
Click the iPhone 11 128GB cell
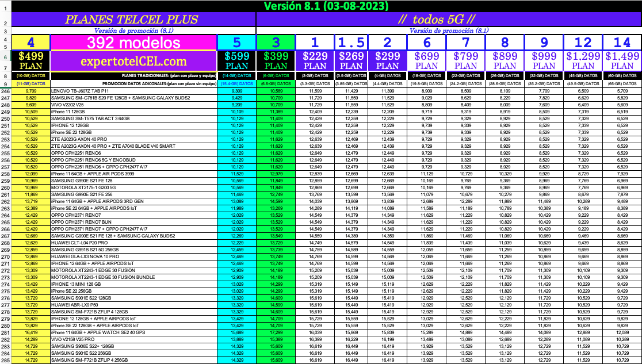(x=133, y=112)
